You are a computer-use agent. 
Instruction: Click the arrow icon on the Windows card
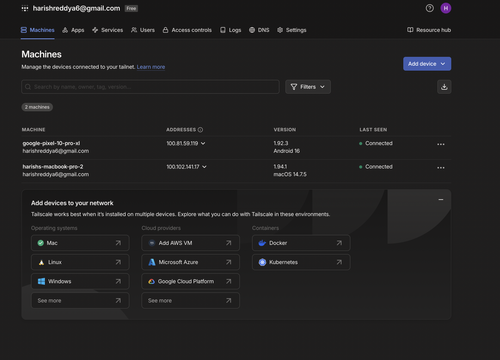(x=118, y=282)
